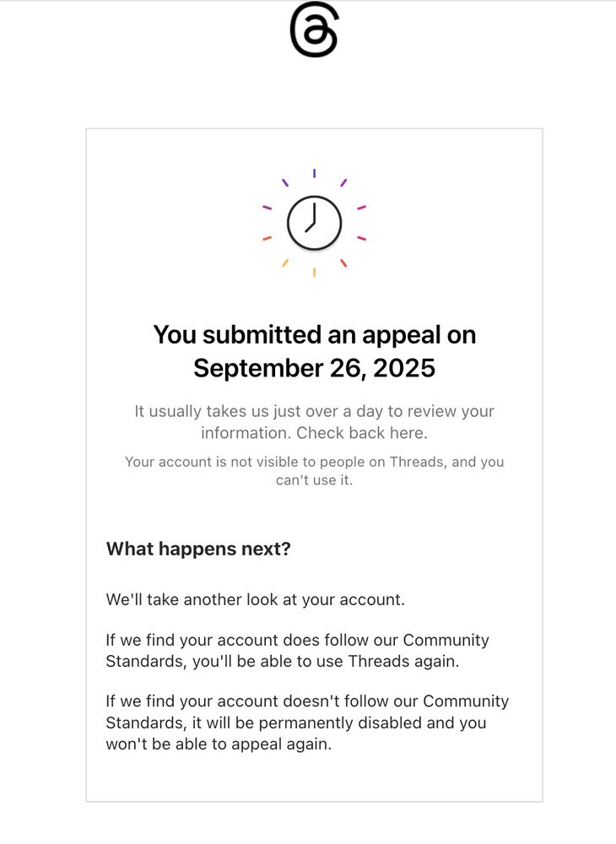This screenshot has height=844, width=616.
Task: Click the red ray at clock's lower right
Action: [x=343, y=263]
